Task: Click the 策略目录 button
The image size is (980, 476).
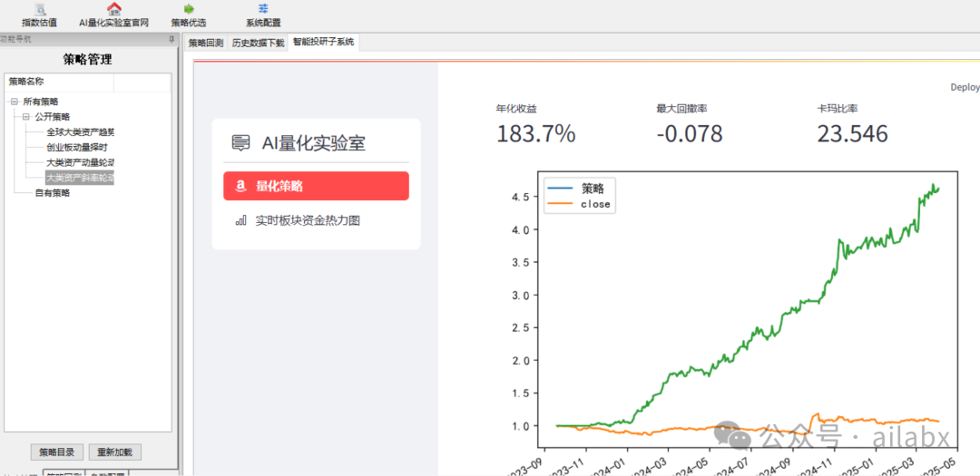Action: click(x=57, y=452)
